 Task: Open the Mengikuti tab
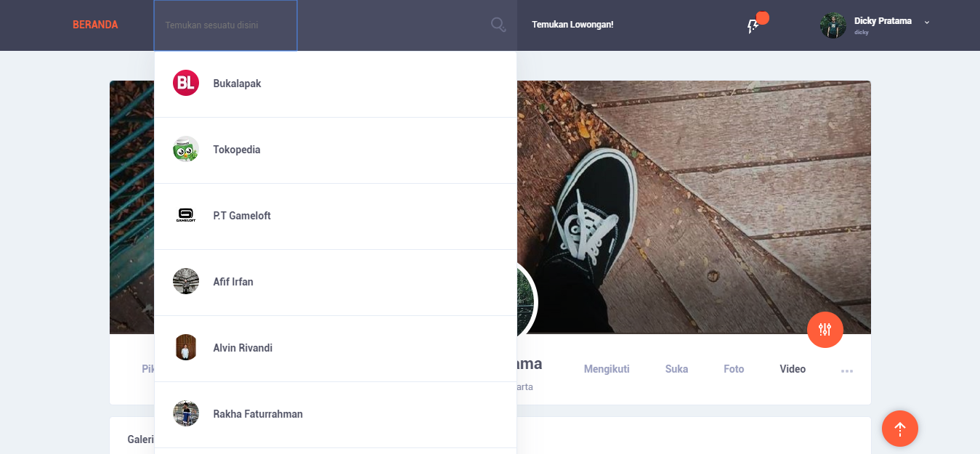pyautogui.click(x=607, y=369)
